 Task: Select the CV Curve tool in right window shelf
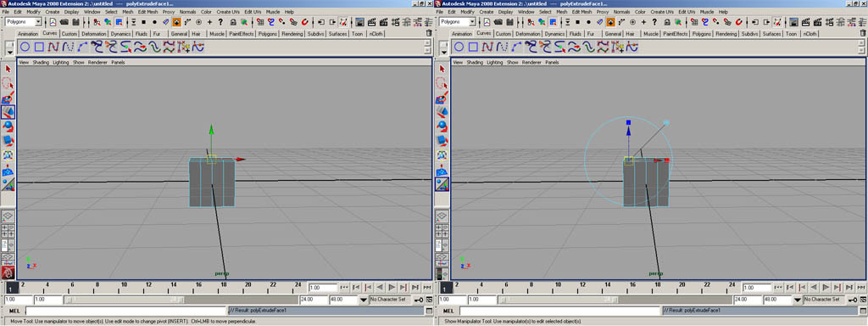pyautogui.click(x=487, y=48)
